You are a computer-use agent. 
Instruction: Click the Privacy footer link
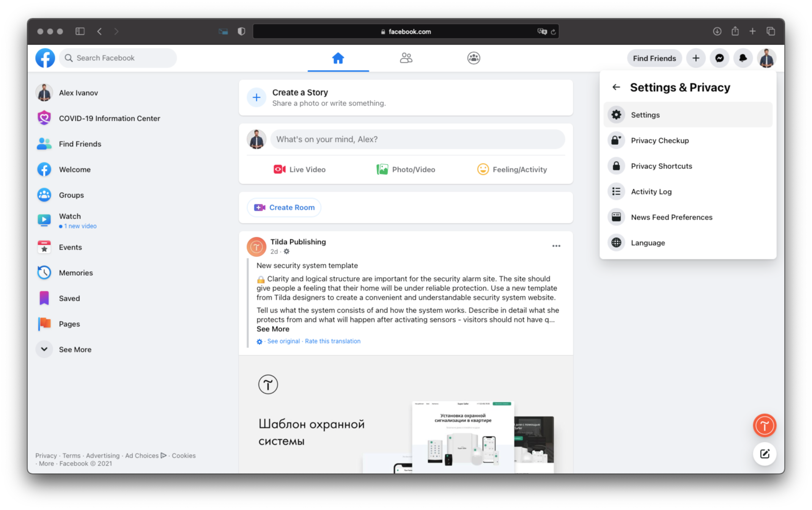(x=46, y=456)
